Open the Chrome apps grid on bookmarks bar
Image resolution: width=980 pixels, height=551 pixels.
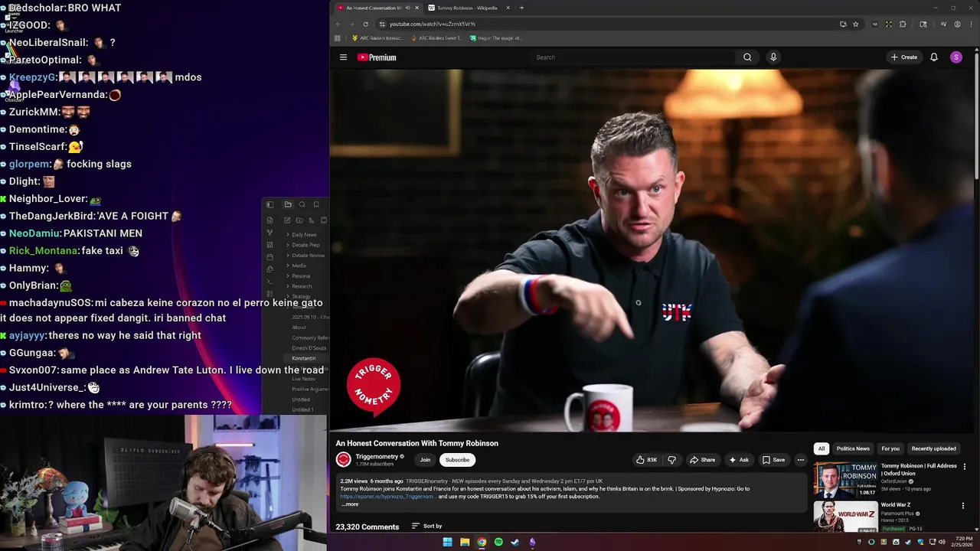click(x=337, y=38)
